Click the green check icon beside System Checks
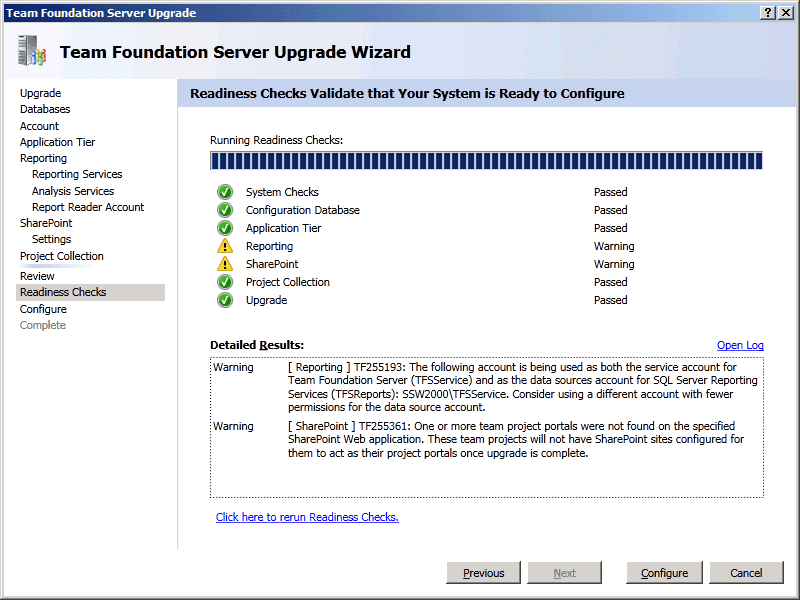800x600 pixels. pos(225,192)
